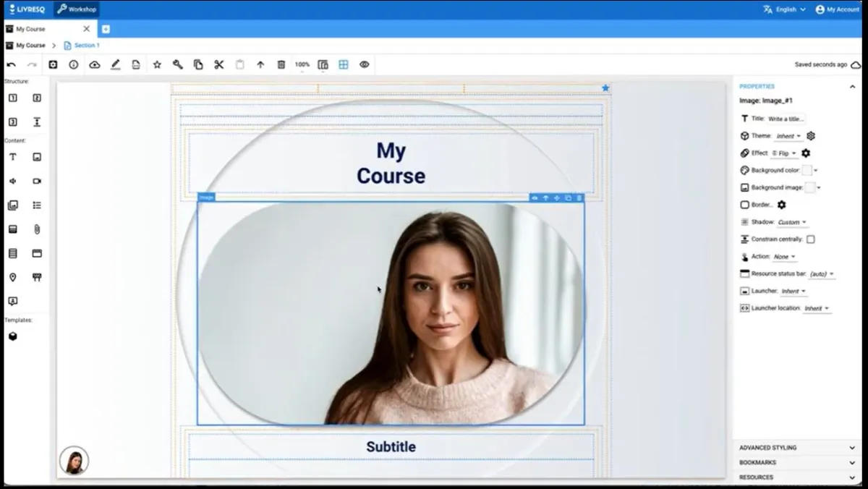
Task: Click the woman avatar thumbnail
Action: [74, 461]
